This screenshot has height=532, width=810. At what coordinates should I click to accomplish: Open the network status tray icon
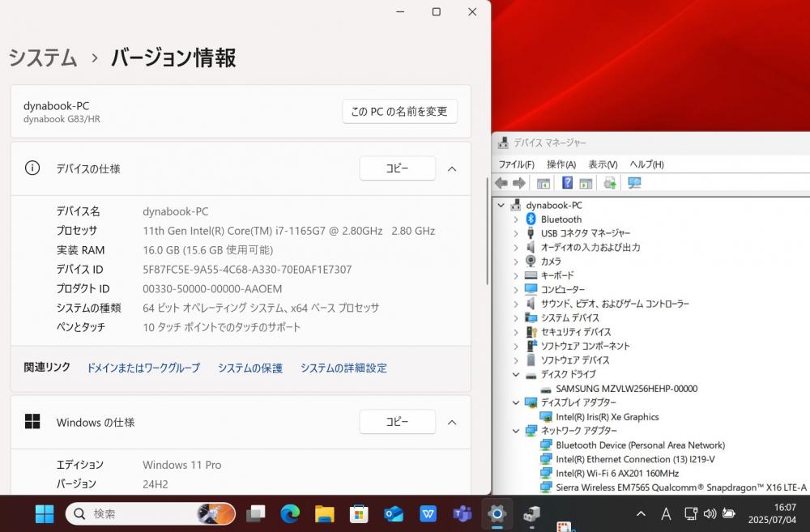tap(691, 514)
